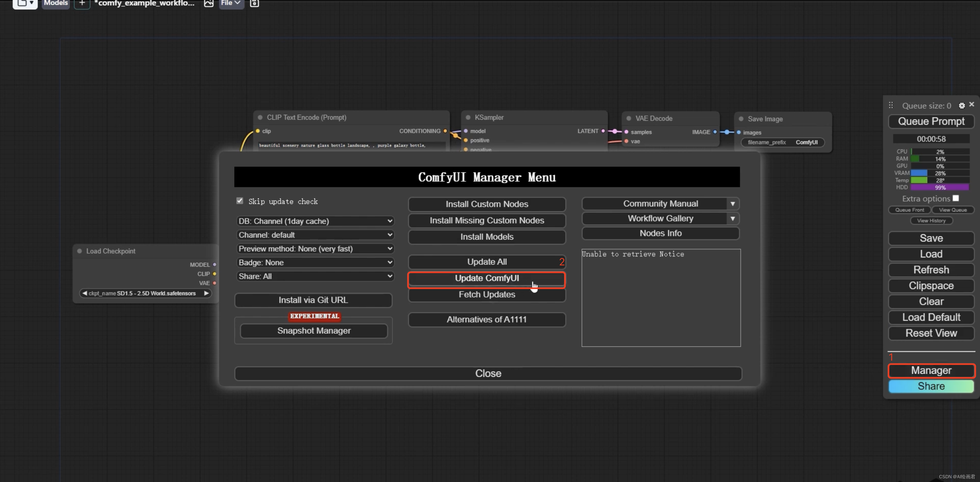The height and width of the screenshot is (482, 980).
Task: Expand the Workflow Gallery dropdown arrow
Action: (x=733, y=219)
